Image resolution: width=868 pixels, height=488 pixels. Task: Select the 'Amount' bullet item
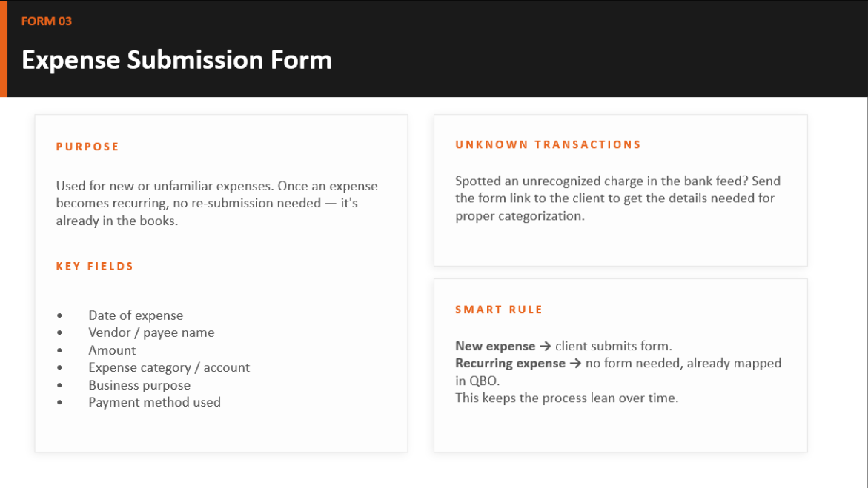pos(112,350)
